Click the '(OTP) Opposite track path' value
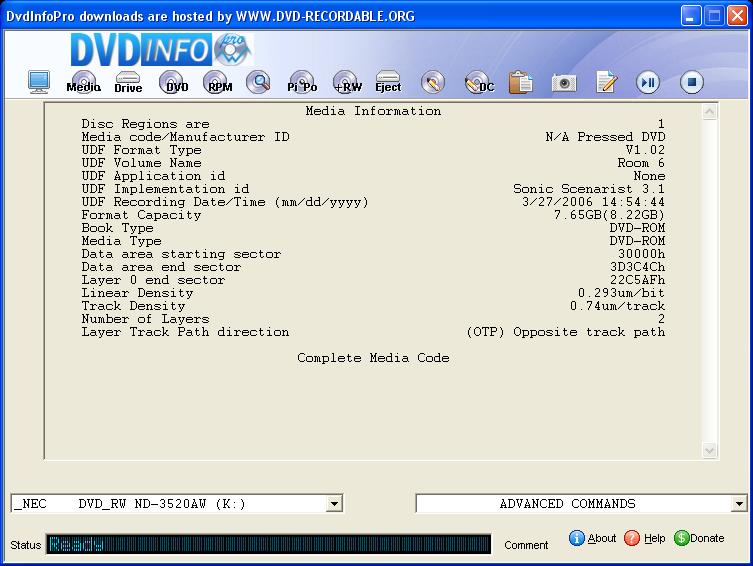 click(566, 332)
